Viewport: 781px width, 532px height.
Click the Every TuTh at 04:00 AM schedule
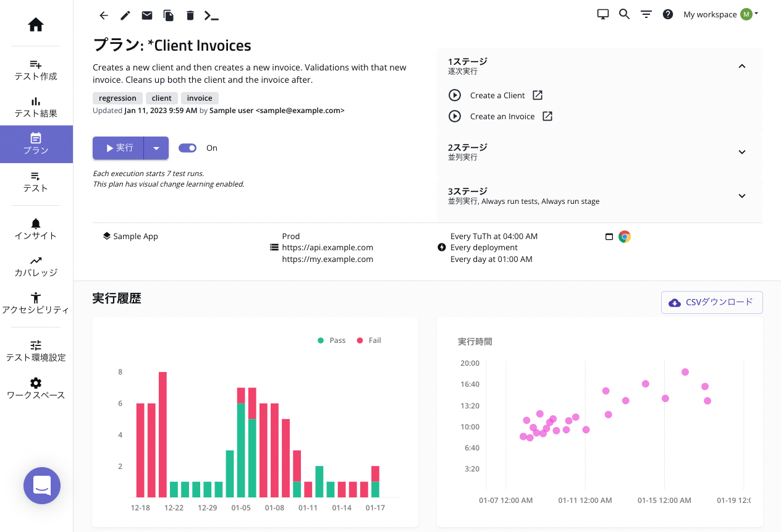pyautogui.click(x=494, y=237)
